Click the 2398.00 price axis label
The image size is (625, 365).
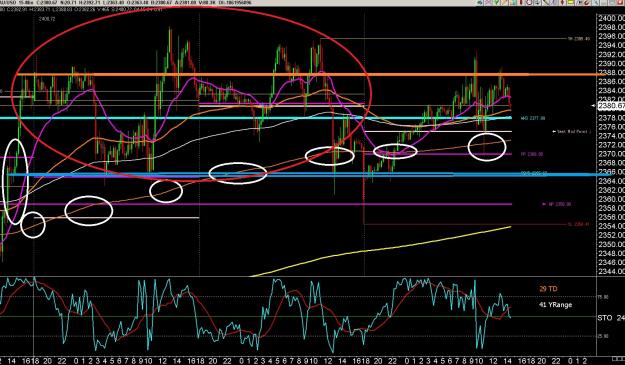[x=611, y=27]
